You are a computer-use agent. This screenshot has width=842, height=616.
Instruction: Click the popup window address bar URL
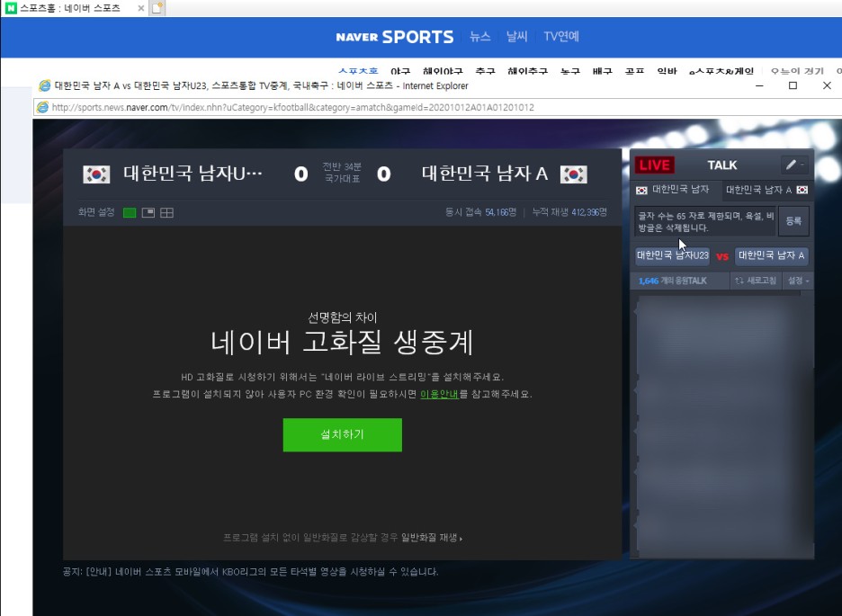(292, 107)
